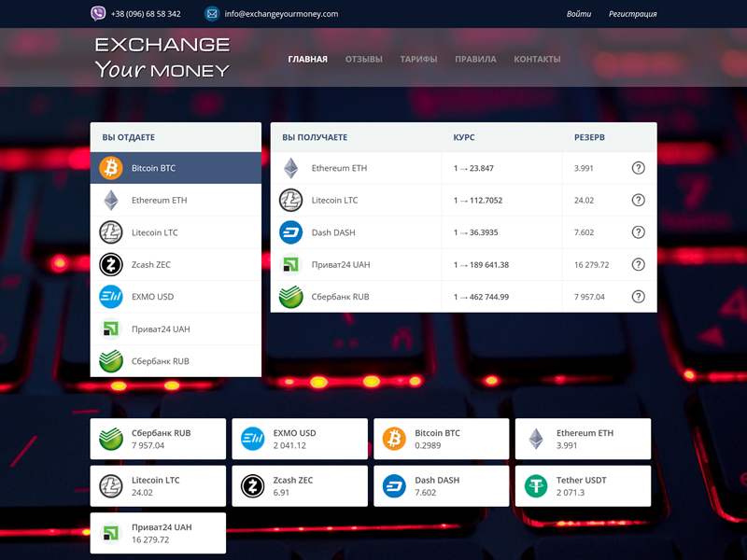Select the Ethereum ETH icon in give list

(112, 200)
